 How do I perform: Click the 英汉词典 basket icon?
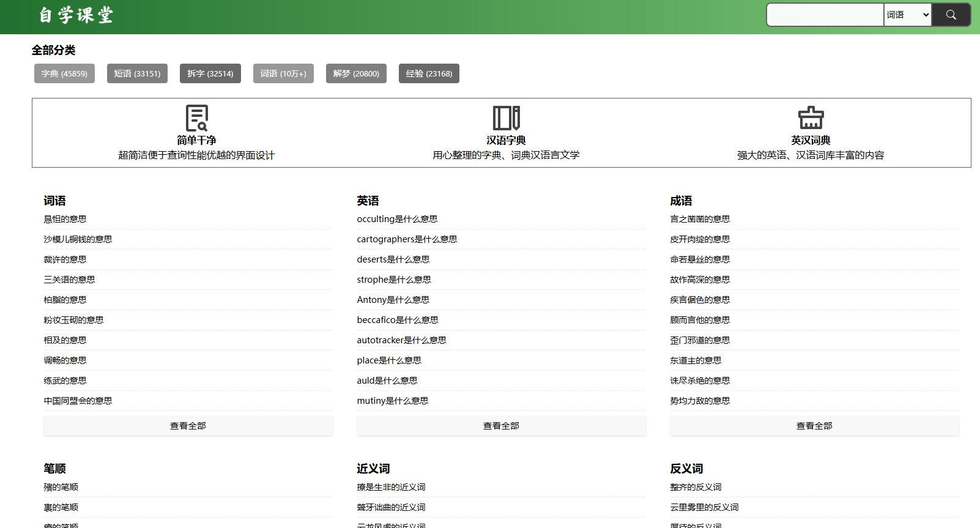coord(811,117)
